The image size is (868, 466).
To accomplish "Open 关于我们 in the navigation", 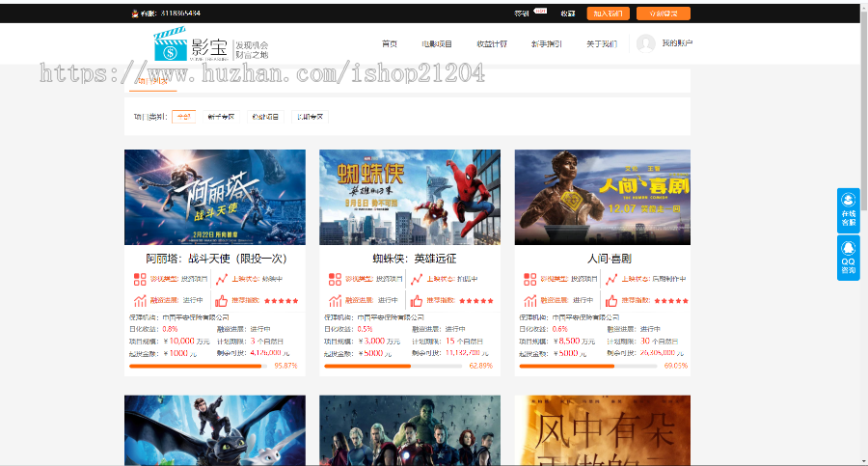I will [x=602, y=43].
